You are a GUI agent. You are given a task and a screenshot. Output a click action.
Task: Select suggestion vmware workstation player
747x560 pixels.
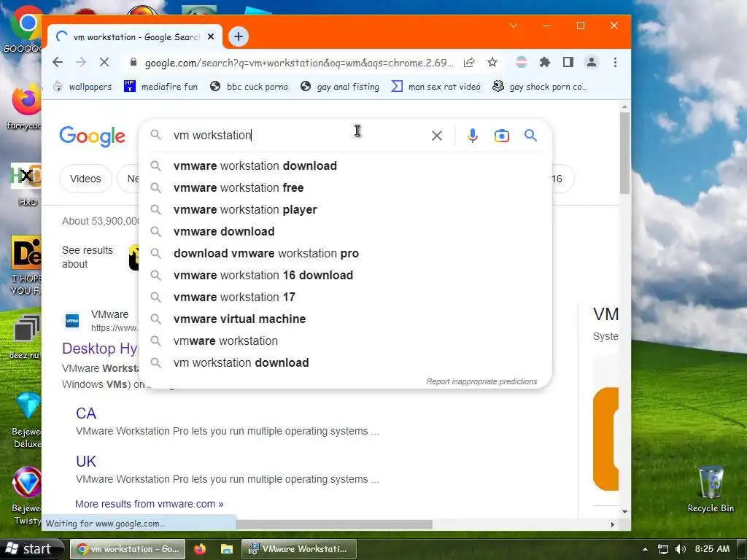345,209
